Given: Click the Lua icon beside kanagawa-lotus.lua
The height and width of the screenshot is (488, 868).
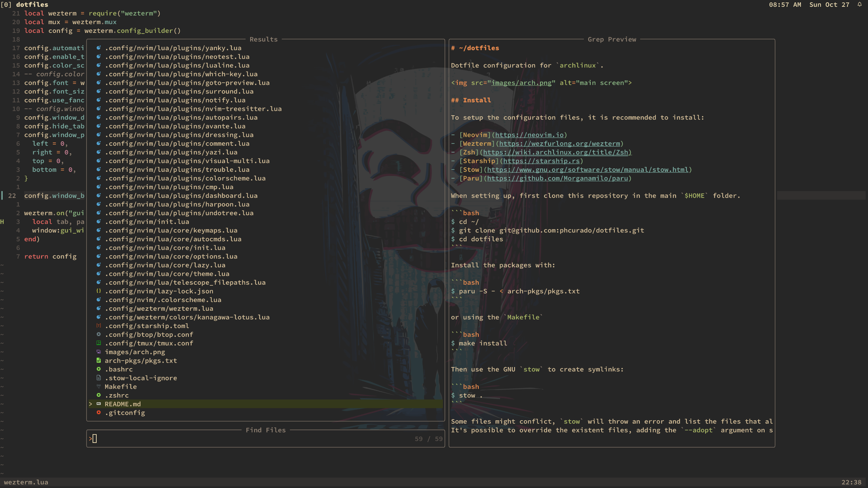Looking at the screenshot, I should pyautogui.click(x=98, y=317).
